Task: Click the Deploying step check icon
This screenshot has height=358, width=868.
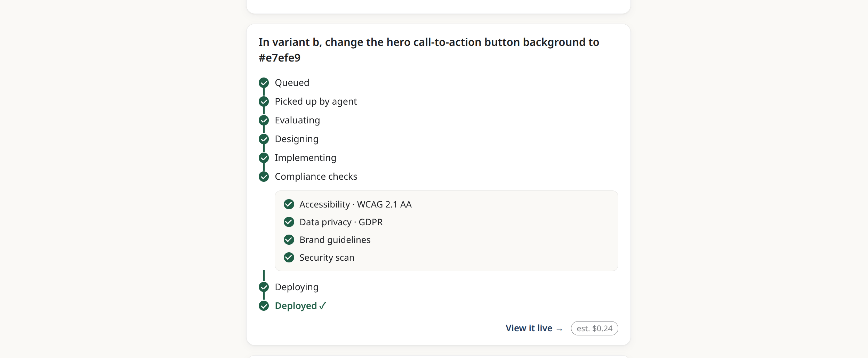Action: pyautogui.click(x=264, y=287)
